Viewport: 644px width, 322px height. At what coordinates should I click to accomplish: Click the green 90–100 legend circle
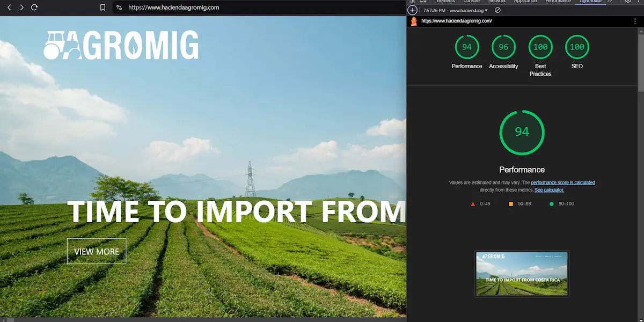coord(551,204)
